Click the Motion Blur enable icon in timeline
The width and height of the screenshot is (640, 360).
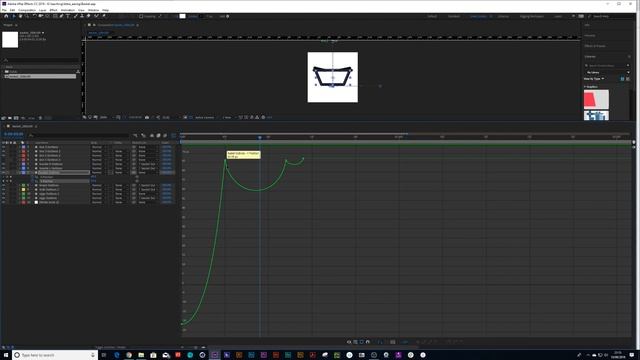(x=165, y=136)
